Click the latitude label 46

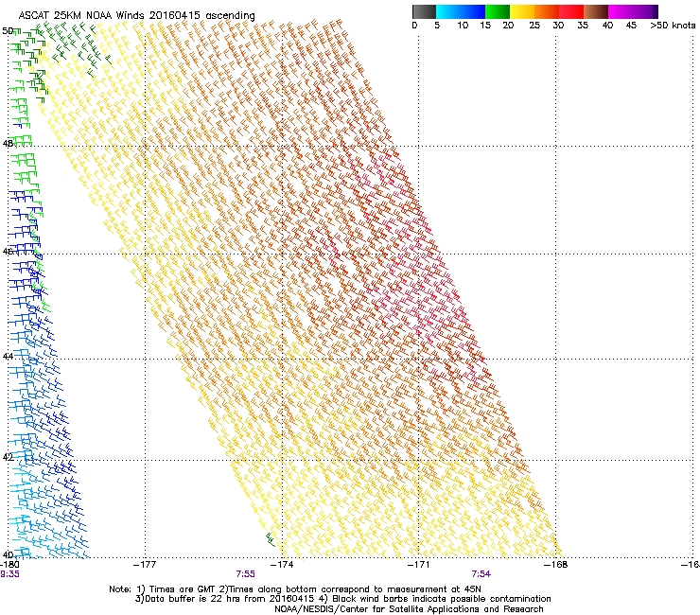tap(8, 252)
